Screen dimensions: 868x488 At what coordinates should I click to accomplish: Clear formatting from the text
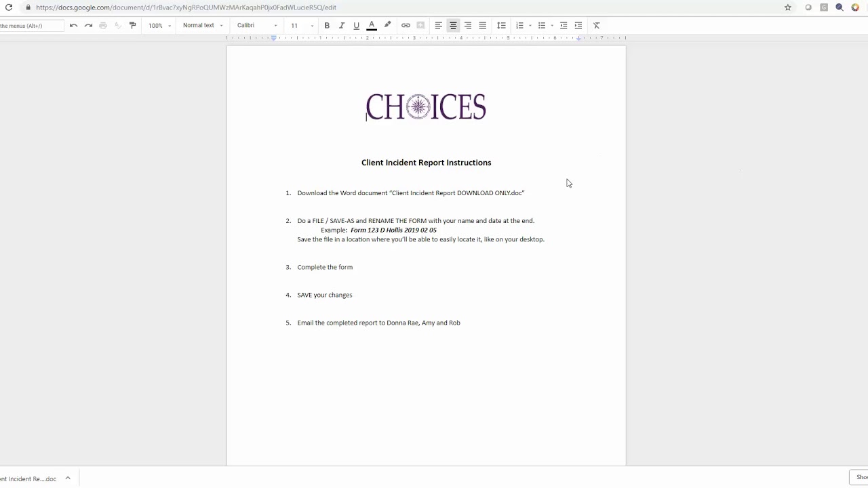597,25
